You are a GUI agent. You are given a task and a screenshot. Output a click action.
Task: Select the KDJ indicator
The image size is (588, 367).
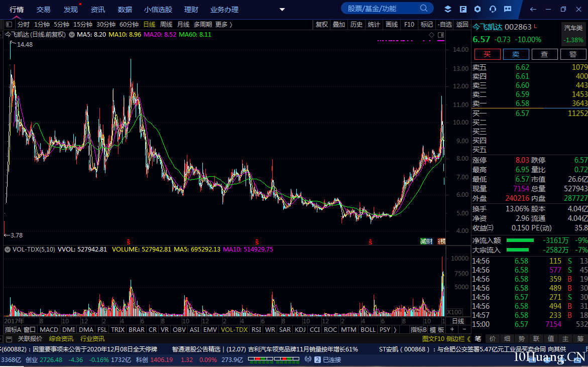(300, 329)
